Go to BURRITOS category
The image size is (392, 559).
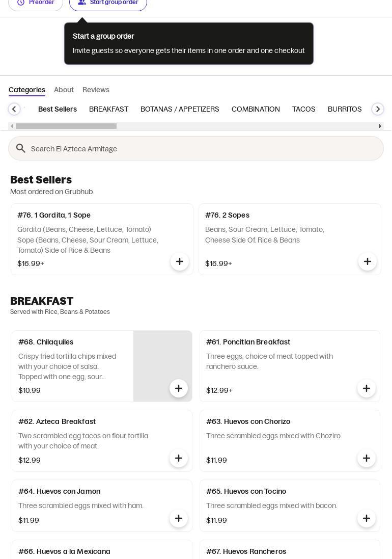point(345,109)
